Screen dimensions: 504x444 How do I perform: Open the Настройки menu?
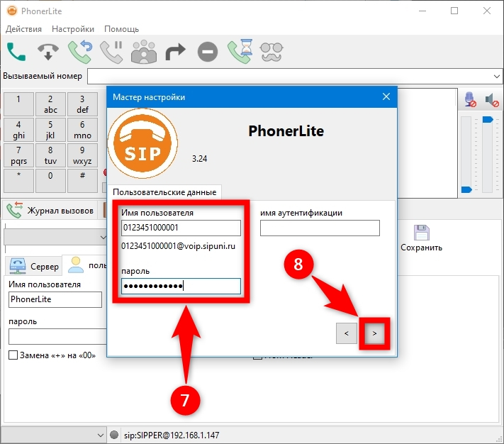(x=73, y=29)
